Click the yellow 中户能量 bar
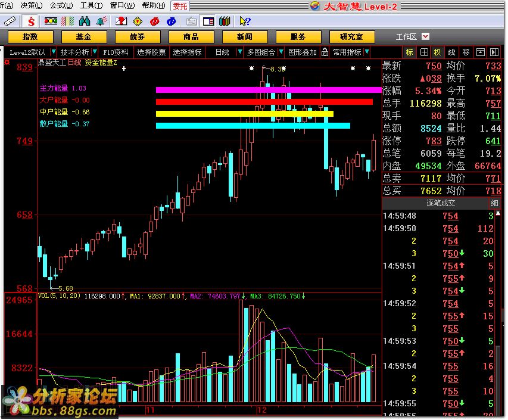Image resolution: width=508 pixels, height=420 pixels. pyautogui.click(x=245, y=114)
